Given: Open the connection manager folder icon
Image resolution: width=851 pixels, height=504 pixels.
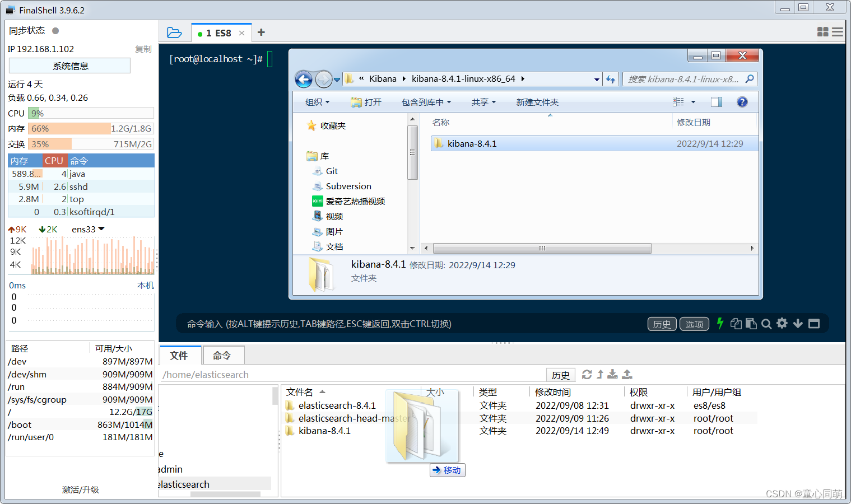Looking at the screenshot, I should pyautogui.click(x=174, y=33).
